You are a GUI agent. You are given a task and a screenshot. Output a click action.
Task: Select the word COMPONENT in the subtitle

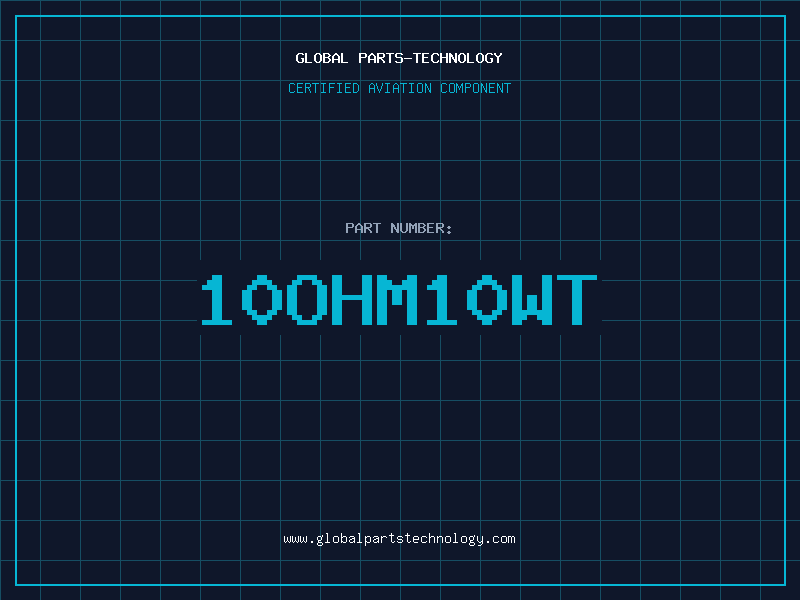click(x=476, y=88)
